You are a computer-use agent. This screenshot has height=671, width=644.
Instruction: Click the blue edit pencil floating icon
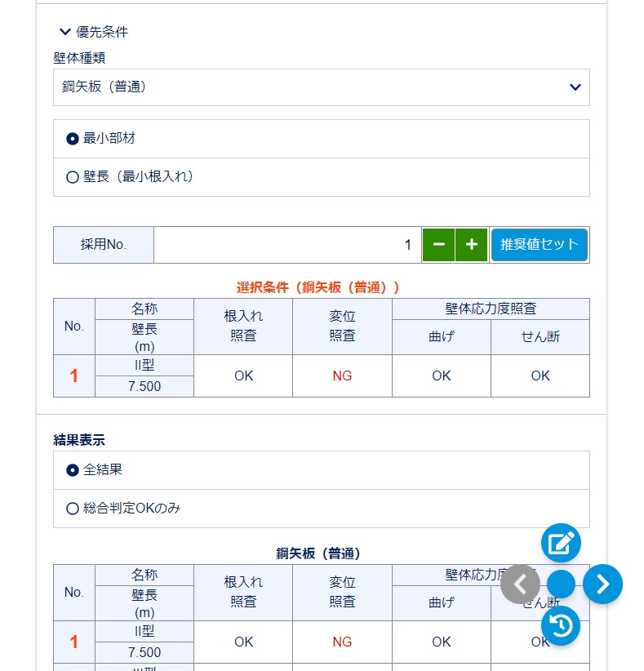coord(561,543)
